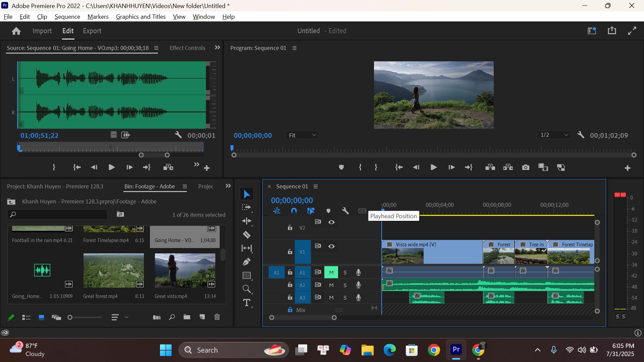Toggle lock on track A2
644x362 pixels.
tap(290, 285)
